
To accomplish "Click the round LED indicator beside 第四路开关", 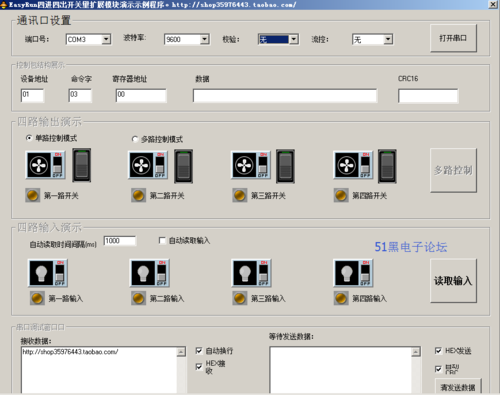I will (x=341, y=195).
